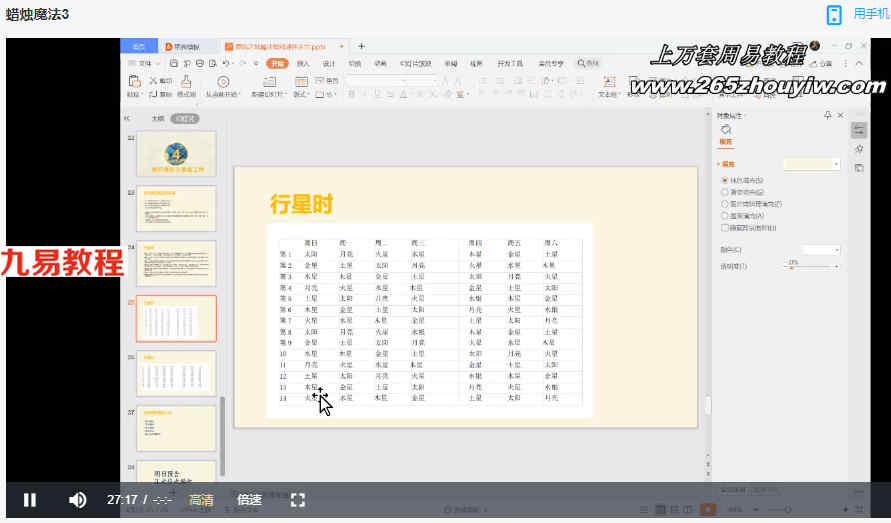Click the bottom icon in side strip

coord(859,168)
